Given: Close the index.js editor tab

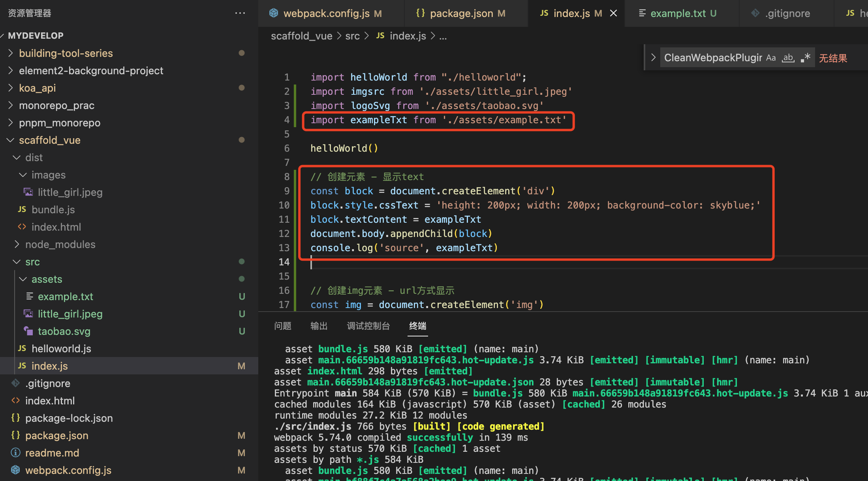Looking at the screenshot, I should 613,13.
